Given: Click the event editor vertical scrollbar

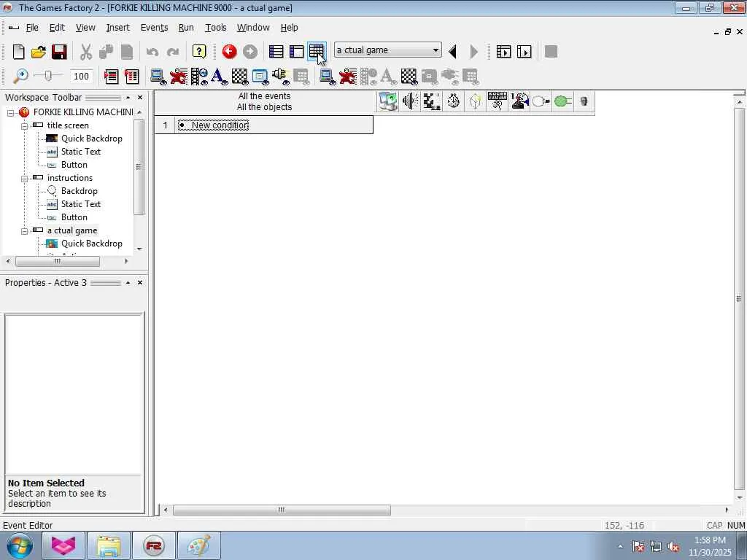Looking at the screenshot, I should click(739, 299).
